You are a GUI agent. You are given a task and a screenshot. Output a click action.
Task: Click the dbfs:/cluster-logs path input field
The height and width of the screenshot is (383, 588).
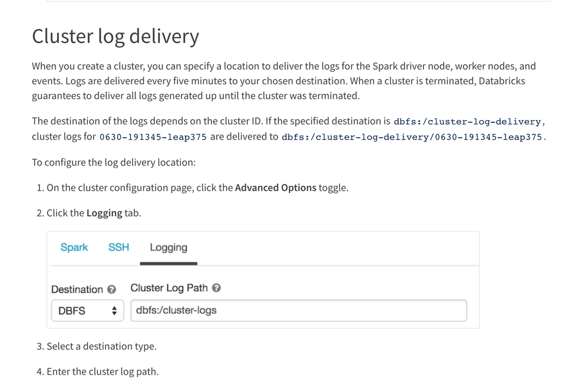click(x=299, y=311)
